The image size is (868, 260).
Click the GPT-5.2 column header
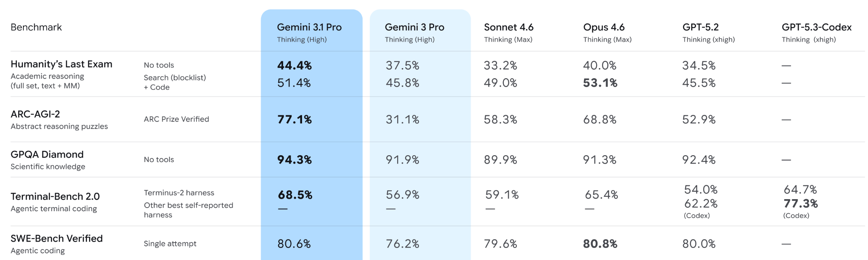coord(700,27)
